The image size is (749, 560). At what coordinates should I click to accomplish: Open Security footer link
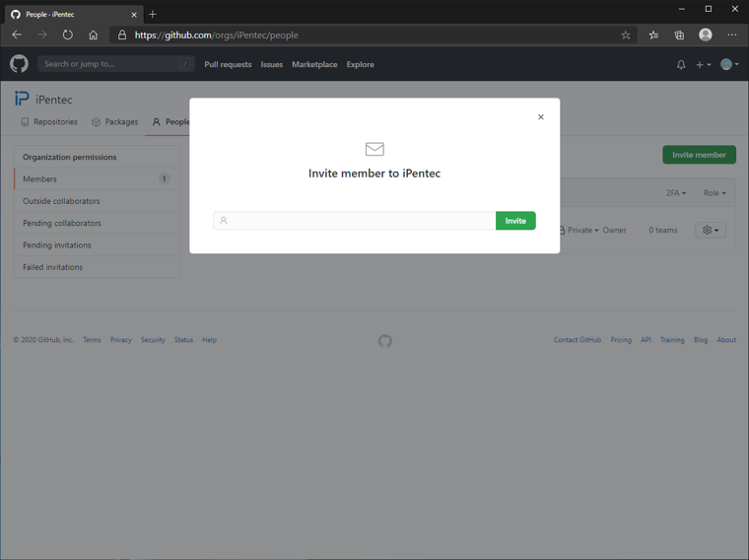tap(153, 340)
